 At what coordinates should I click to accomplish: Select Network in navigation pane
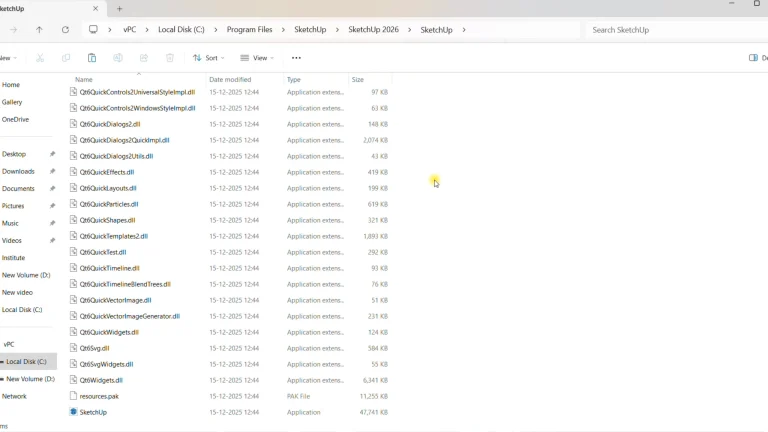coord(14,396)
